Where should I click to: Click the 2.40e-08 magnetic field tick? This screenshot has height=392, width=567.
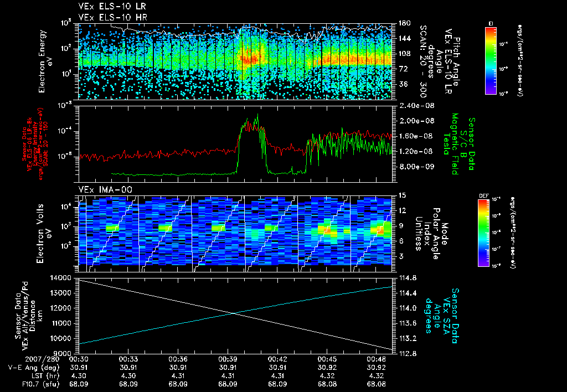click(416, 106)
